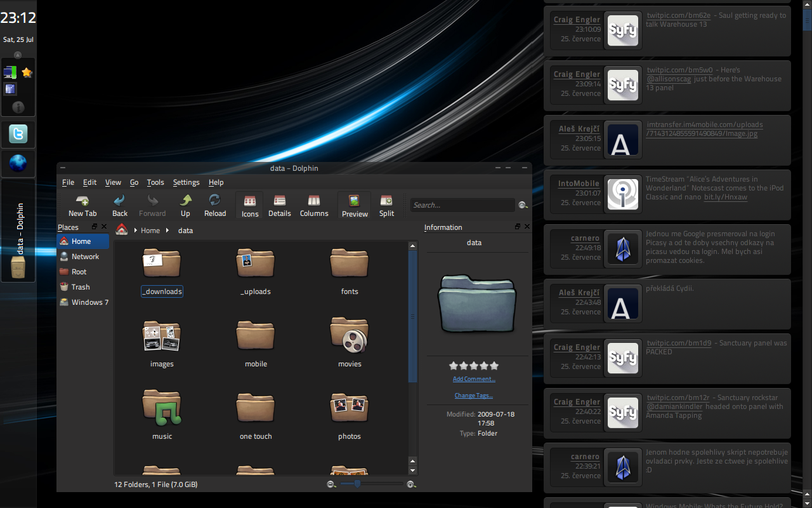This screenshot has height=508, width=812.
Task: Toggle Split view in Dolphin
Action: click(386, 206)
